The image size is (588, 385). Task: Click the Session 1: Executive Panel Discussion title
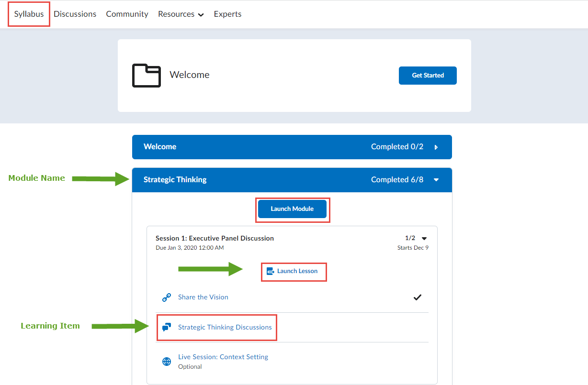click(215, 238)
